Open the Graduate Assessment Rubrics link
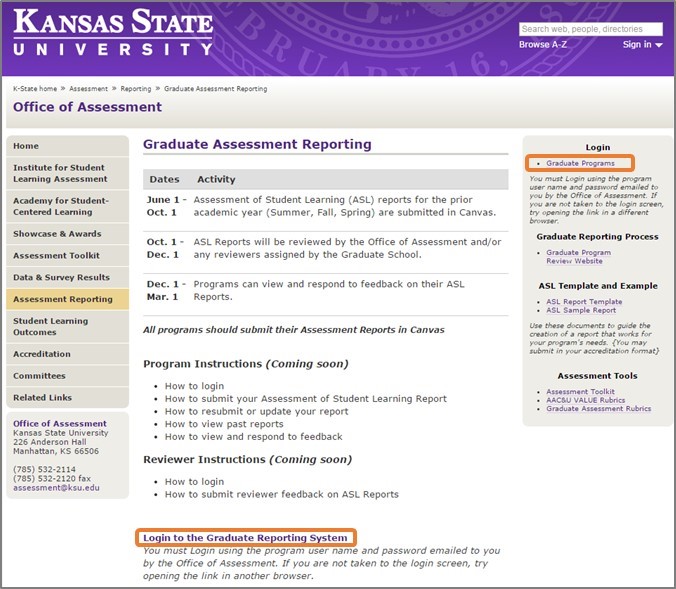The width and height of the screenshot is (676, 589). pos(599,409)
